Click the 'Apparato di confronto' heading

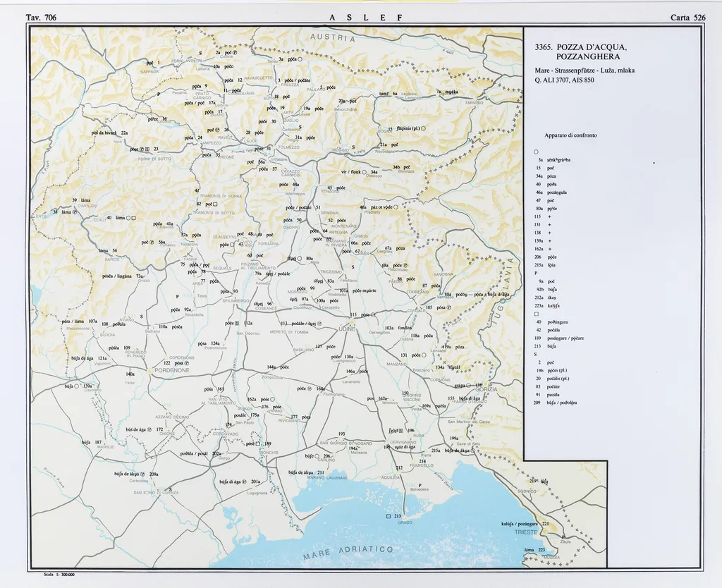pos(570,135)
